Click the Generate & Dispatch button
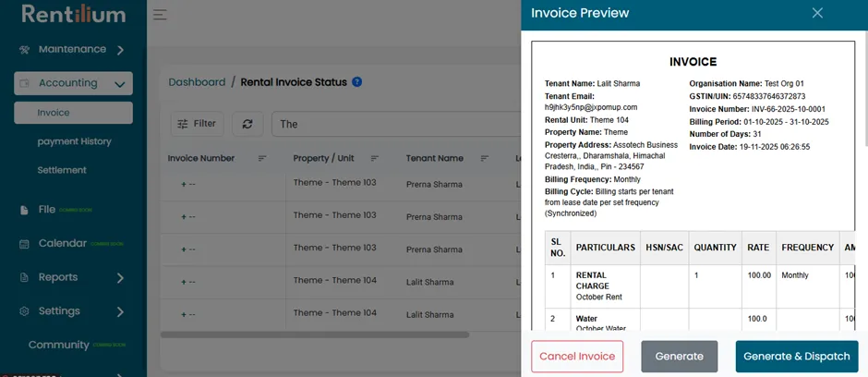 point(797,357)
